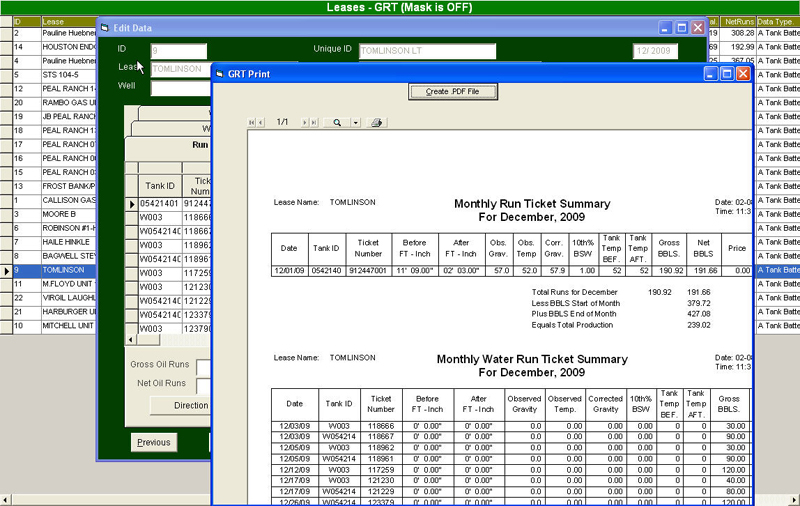Minimize the GRT Print window
800x506 pixels.
tap(711, 74)
